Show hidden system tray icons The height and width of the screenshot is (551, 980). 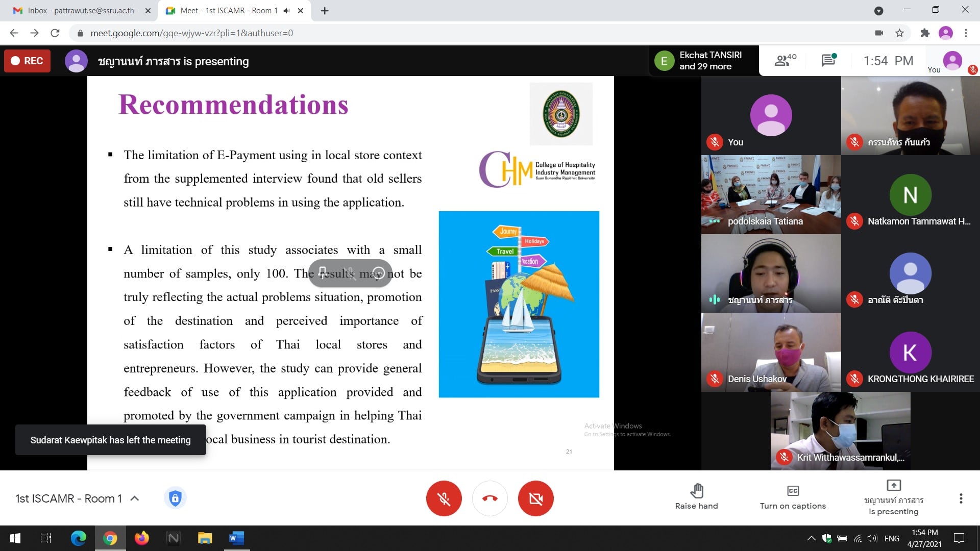point(811,538)
